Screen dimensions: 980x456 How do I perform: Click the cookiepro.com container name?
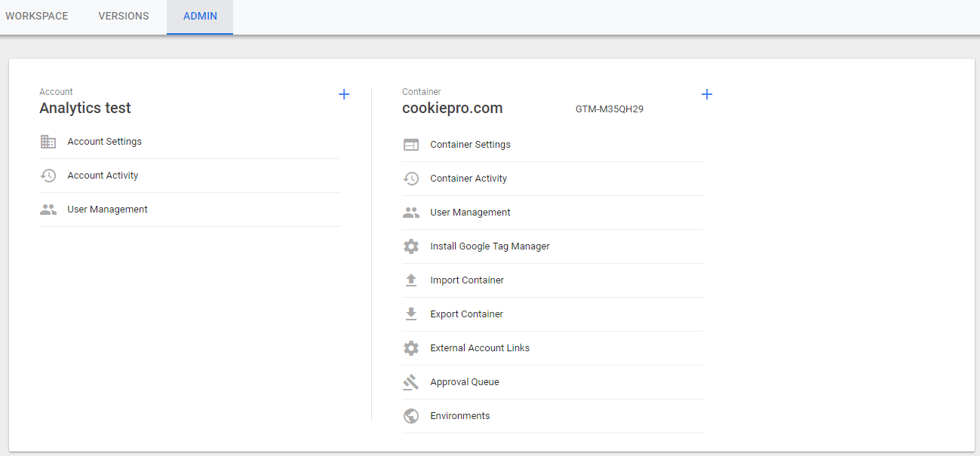tap(452, 109)
